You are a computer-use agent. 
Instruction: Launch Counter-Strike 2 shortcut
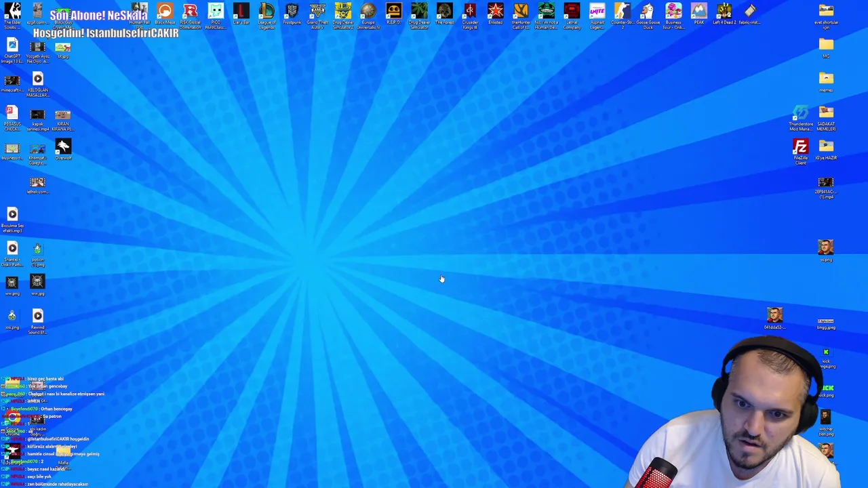(623, 16)
